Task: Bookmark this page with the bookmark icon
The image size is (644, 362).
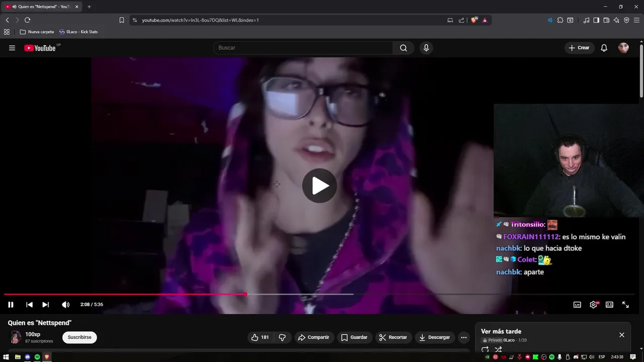Action: point(122,20)
